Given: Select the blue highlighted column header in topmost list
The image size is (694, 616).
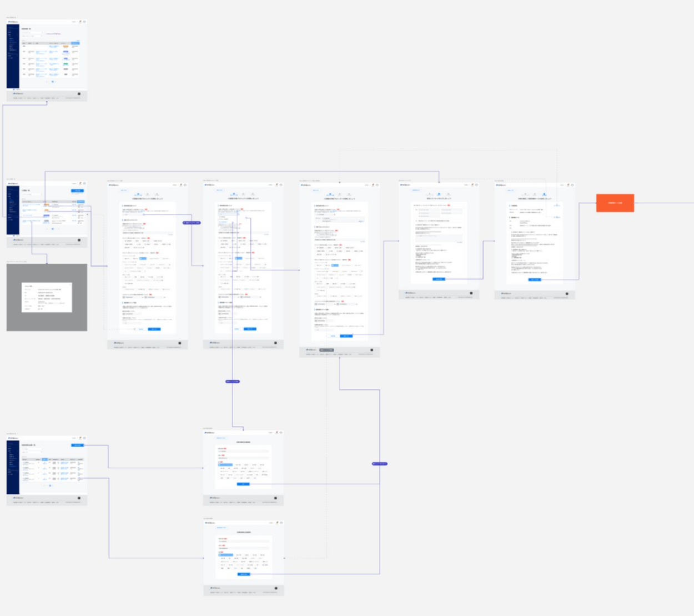Looking at the screenshot, I should tap(75, 43).
